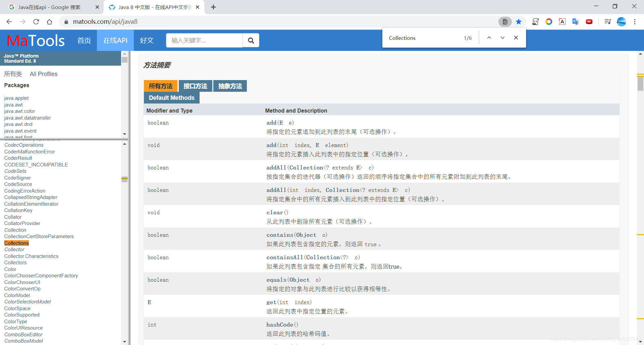
Task: Open the red YouTube extension icon
Action: tap(589, 22)
